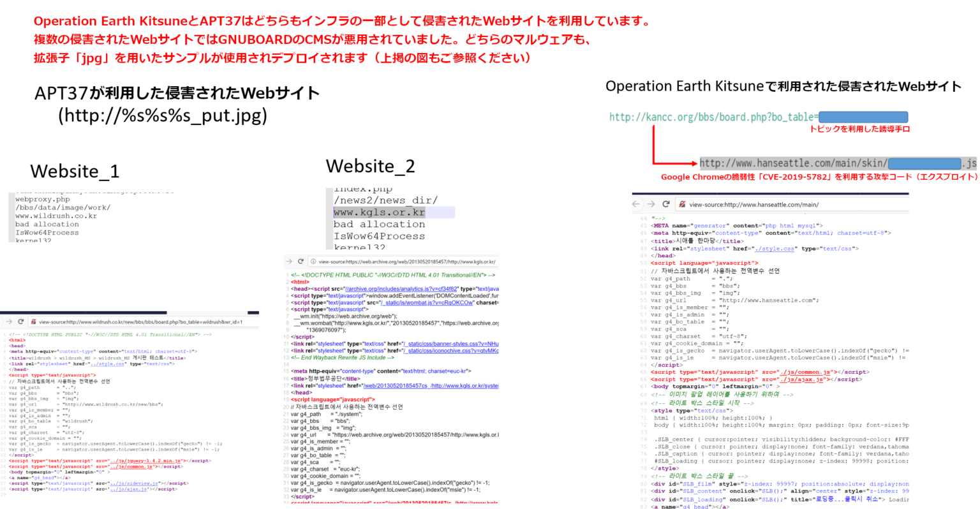The image size is (980, 509).
Task: Go back in the hanseattle view-source browser
Action: coord(636,204)
